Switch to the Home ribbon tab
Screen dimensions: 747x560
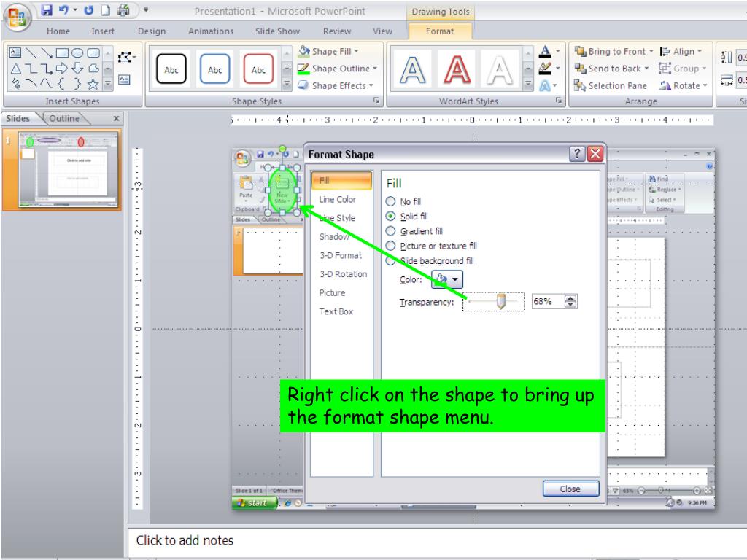pyautogui.click(x=58, y=31)
